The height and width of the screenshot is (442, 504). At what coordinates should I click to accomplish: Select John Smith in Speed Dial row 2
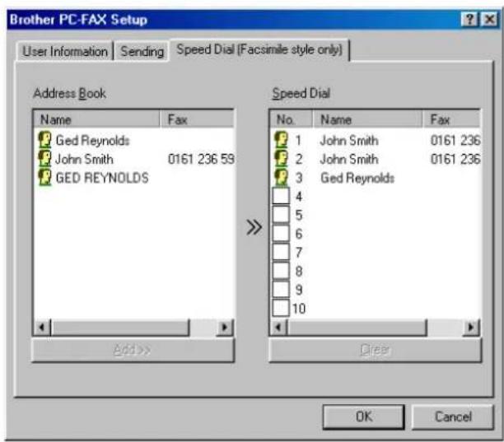point(349,159)
